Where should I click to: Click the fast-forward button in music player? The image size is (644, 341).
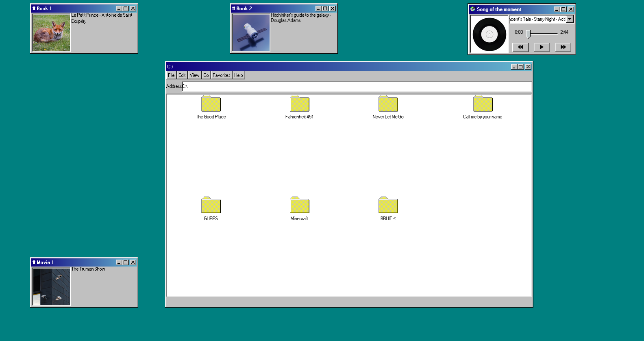click(563, 47)
